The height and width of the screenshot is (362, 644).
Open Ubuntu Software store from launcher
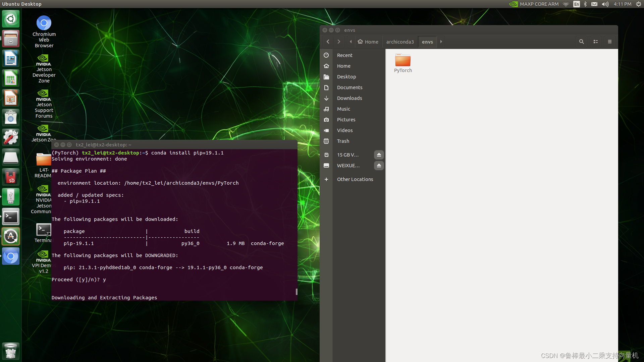11,118
